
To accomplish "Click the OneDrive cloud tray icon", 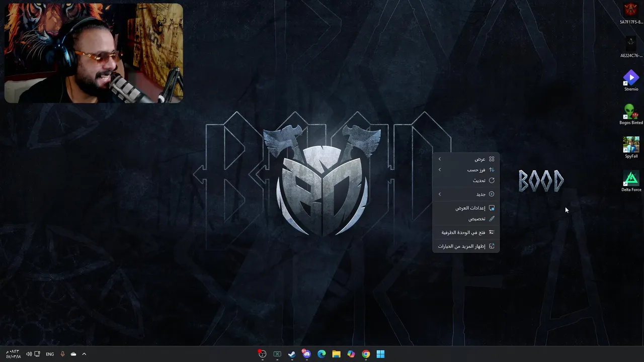I will click(x=73, y=354).
